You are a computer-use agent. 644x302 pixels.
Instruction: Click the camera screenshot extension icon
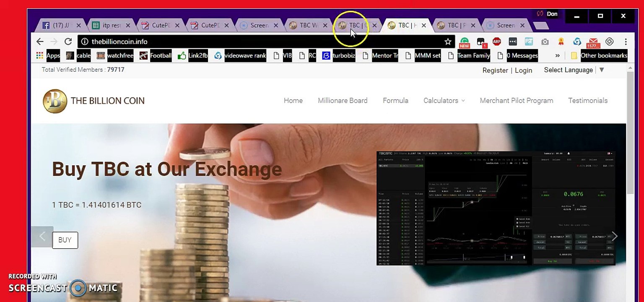[x=545, y=42]
